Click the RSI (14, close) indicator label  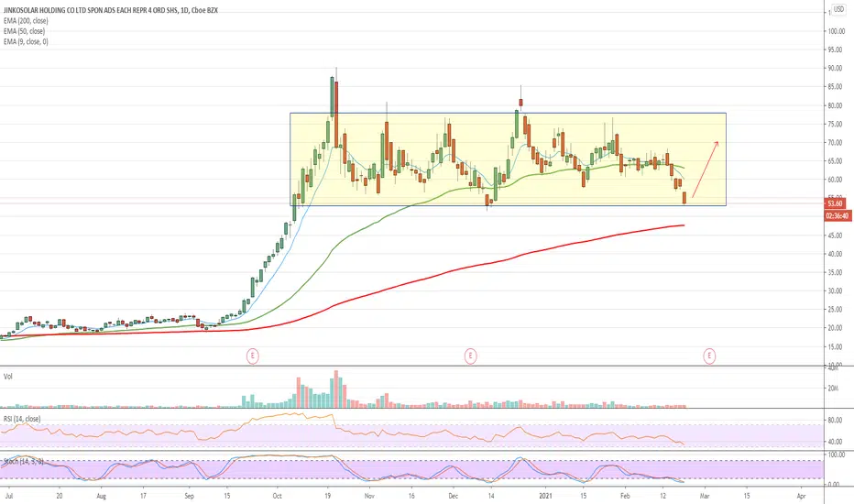coord(22,419)
